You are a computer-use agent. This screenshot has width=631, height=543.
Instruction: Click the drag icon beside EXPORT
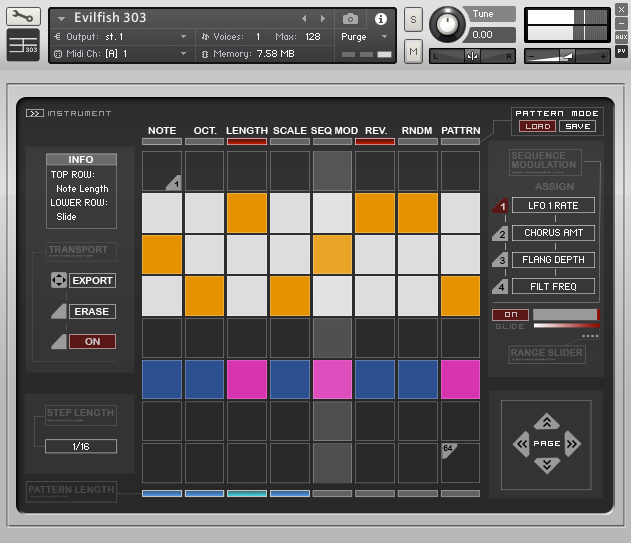pos(58,281)
